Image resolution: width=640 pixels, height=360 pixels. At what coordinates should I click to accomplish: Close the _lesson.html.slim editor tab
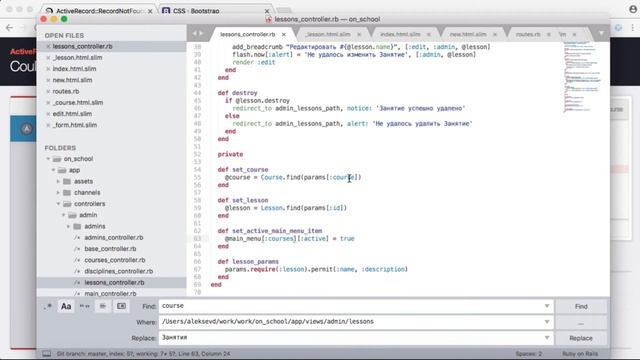tap(359, 35)
